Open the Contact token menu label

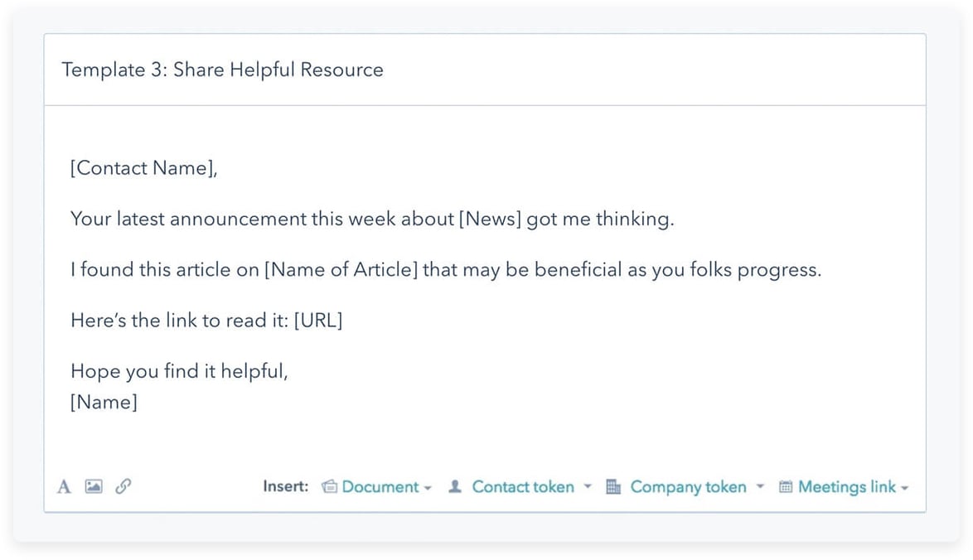[x=523, y=487]
